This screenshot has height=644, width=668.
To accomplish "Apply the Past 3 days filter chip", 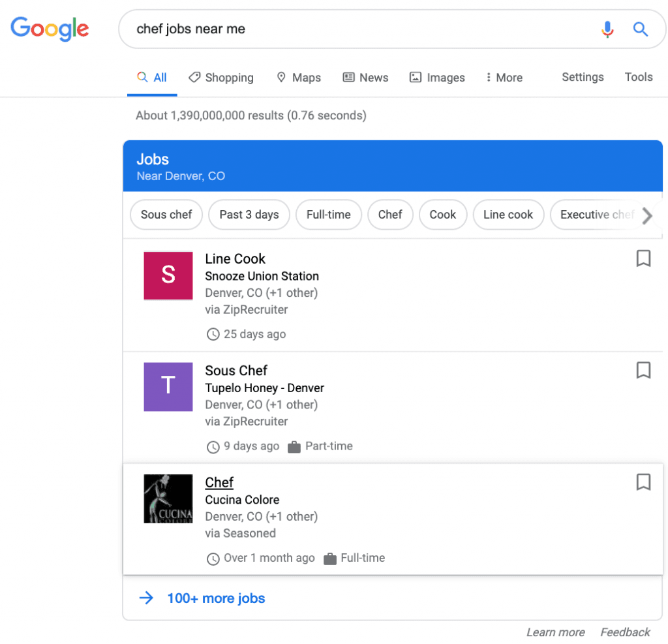I will [249, 215].
